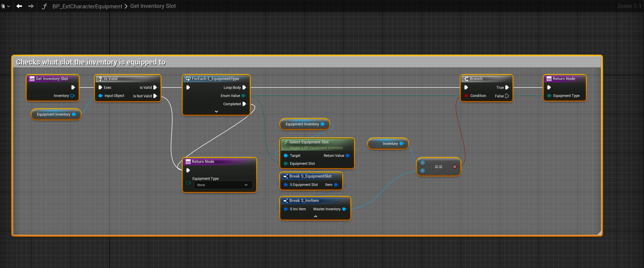Screen dimensions: 644x268
Task: Click the Branch Condition boolean pin
Action: coord(466,96)
